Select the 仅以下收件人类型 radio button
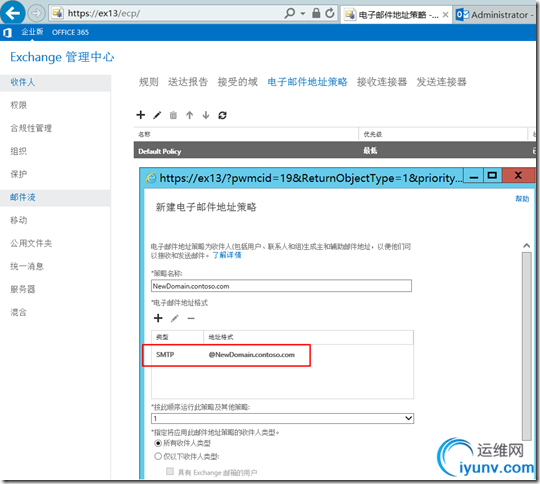This screenshot has height=484, width=540. click(158, 456)
